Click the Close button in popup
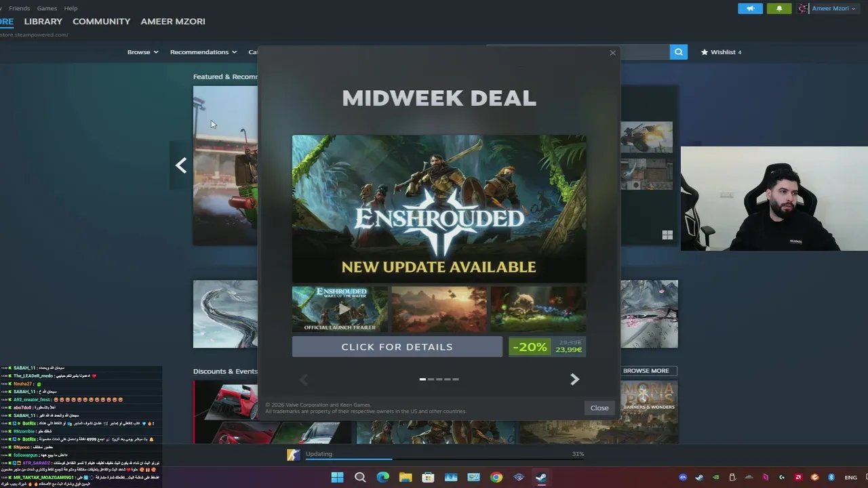868x488 pixels. tap(599, 408)
